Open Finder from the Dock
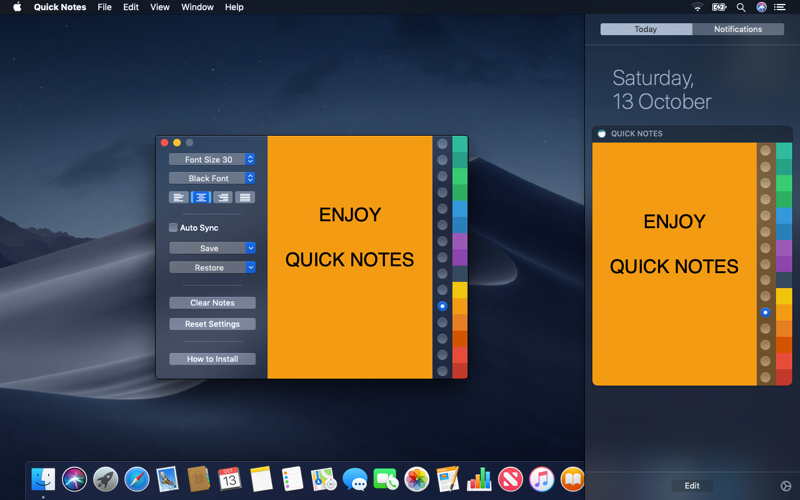This screenshot has width=800, height=500. click(x=43, y=479)
